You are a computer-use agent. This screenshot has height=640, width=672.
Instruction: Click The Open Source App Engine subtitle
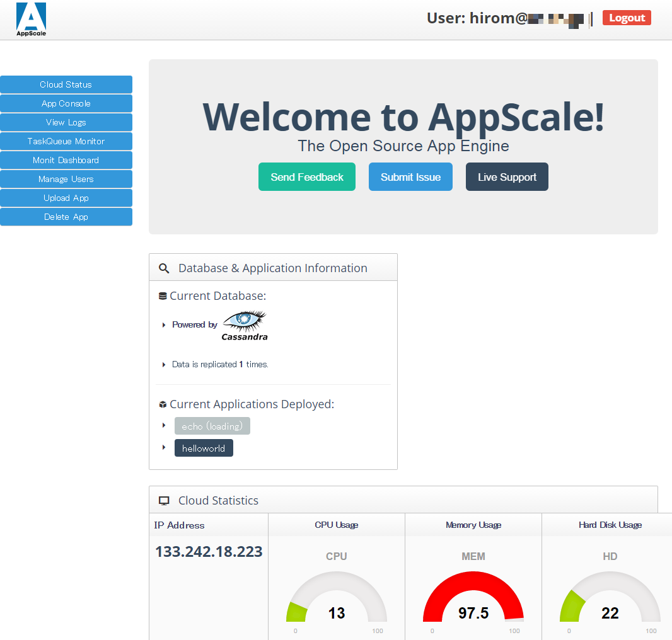click(403, 146)
